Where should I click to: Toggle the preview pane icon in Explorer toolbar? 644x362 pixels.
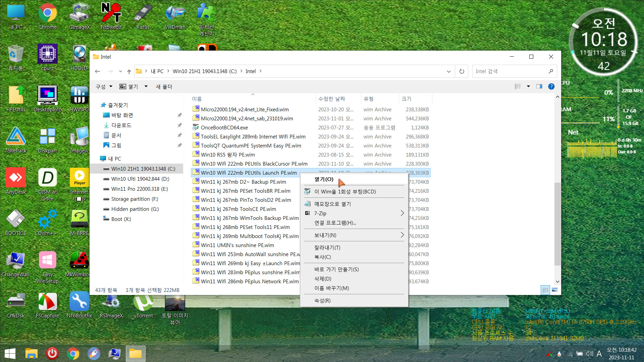[x=539, y=86]
